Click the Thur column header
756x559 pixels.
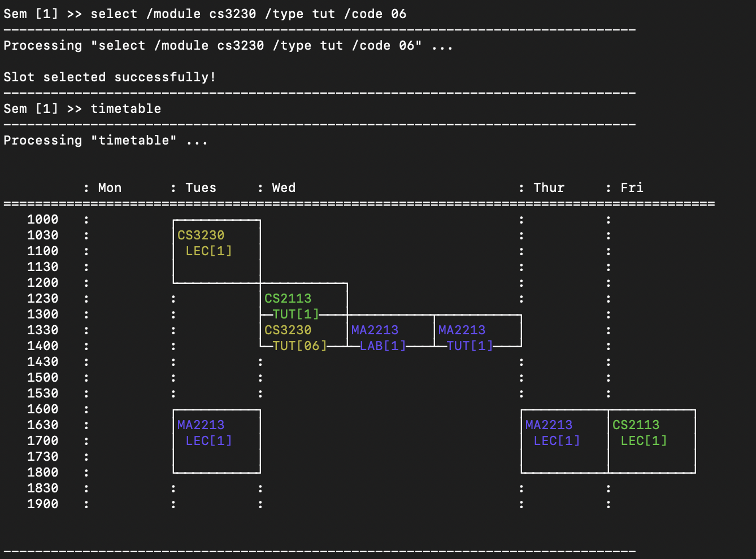coord(549,188)
